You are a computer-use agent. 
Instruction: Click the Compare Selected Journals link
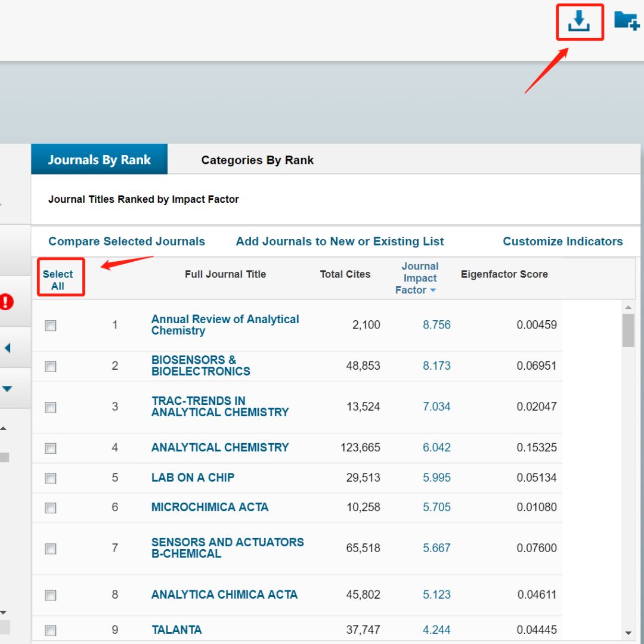click(x=126, y=241)
